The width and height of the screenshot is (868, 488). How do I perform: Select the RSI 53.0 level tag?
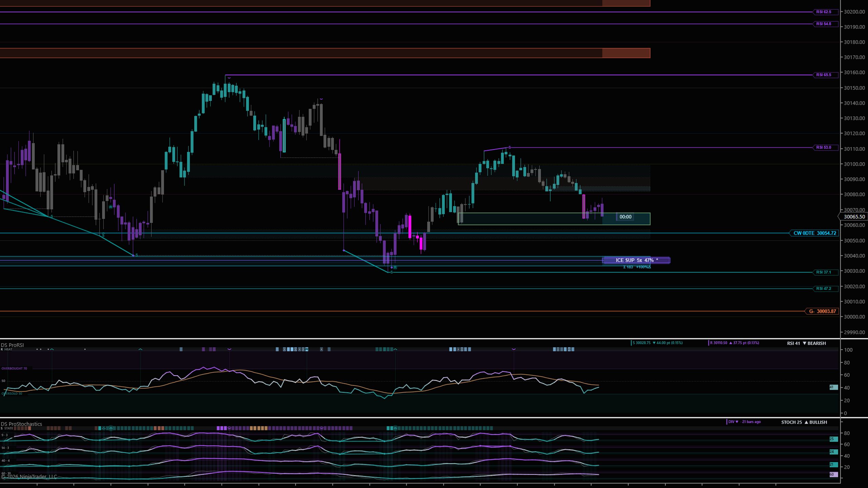click(826, 147)
